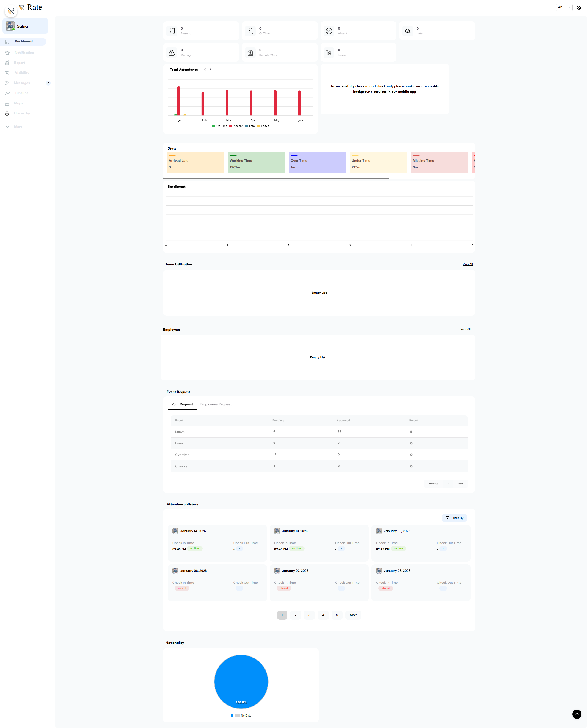587x728 pixels.
Task: Open Maps from the sidebar
Action: pyautogui.click(x=19, y=103)
